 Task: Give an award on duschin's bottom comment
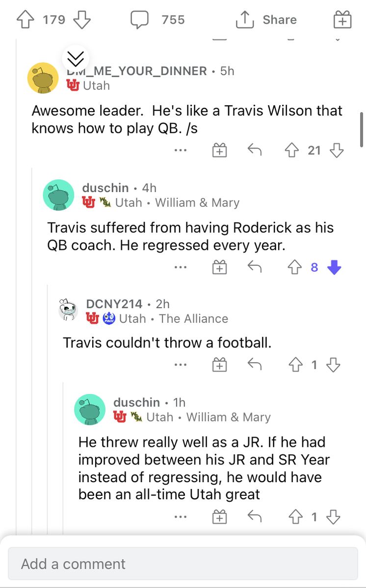click(219, 516)
